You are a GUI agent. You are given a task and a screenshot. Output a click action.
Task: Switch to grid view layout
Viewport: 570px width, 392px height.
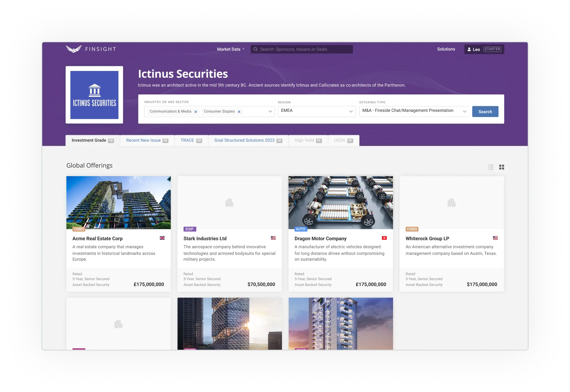click(x=502, y=167)
